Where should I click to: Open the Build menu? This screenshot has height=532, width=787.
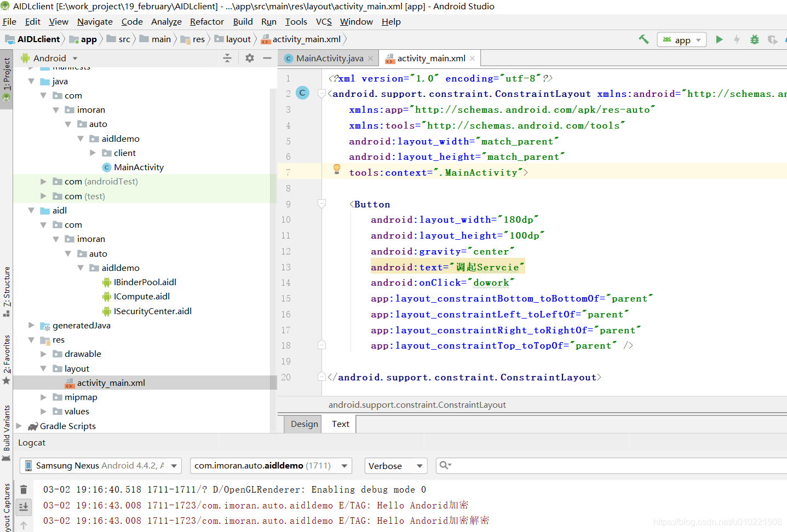[243, 21]
